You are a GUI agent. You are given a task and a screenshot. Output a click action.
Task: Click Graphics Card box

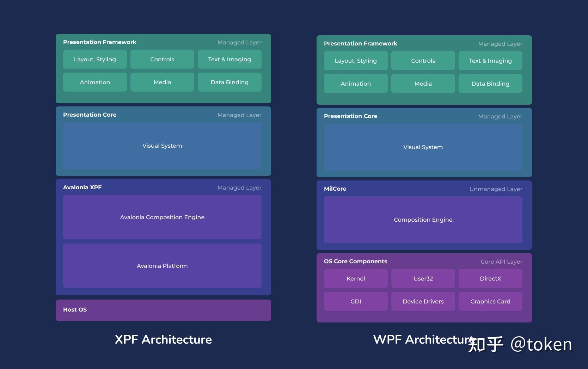click(490, 301)
